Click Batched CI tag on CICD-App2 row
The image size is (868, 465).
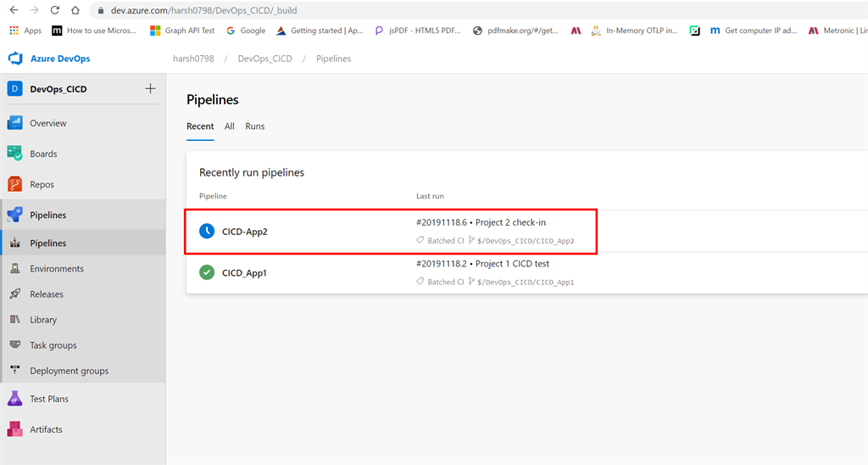click(441, 240)
